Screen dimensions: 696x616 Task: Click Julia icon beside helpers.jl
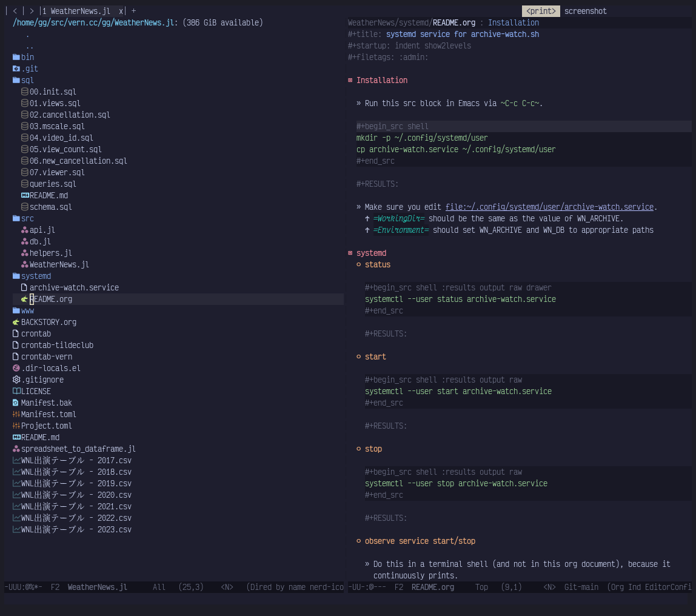(x=25, y=253)
